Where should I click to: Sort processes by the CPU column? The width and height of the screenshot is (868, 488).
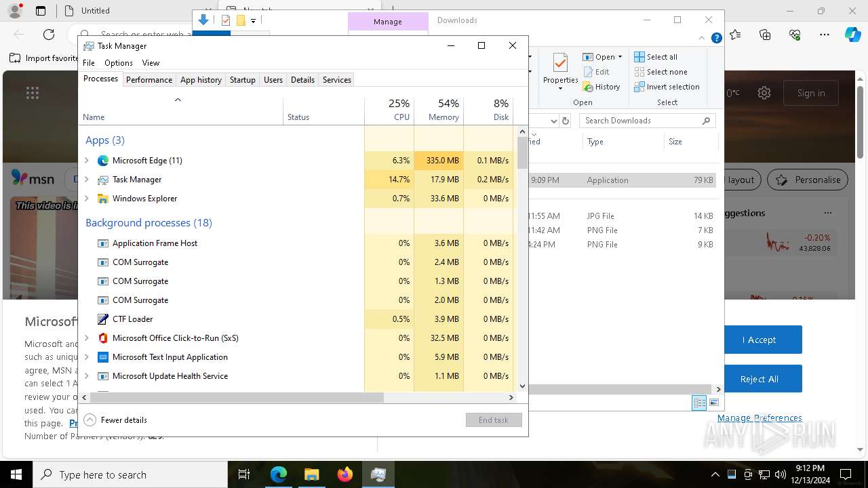pyautogui.click(x=389, y=110)
